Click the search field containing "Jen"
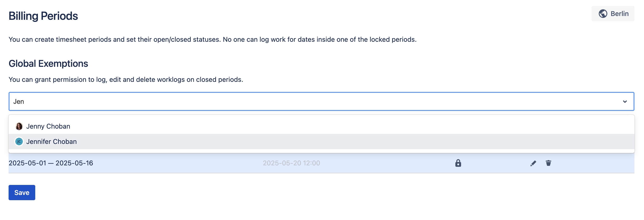 [300, 101]
